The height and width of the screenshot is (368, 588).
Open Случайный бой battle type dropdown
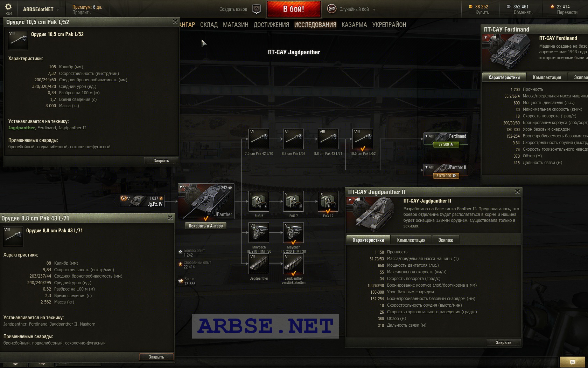pos(357,9)
